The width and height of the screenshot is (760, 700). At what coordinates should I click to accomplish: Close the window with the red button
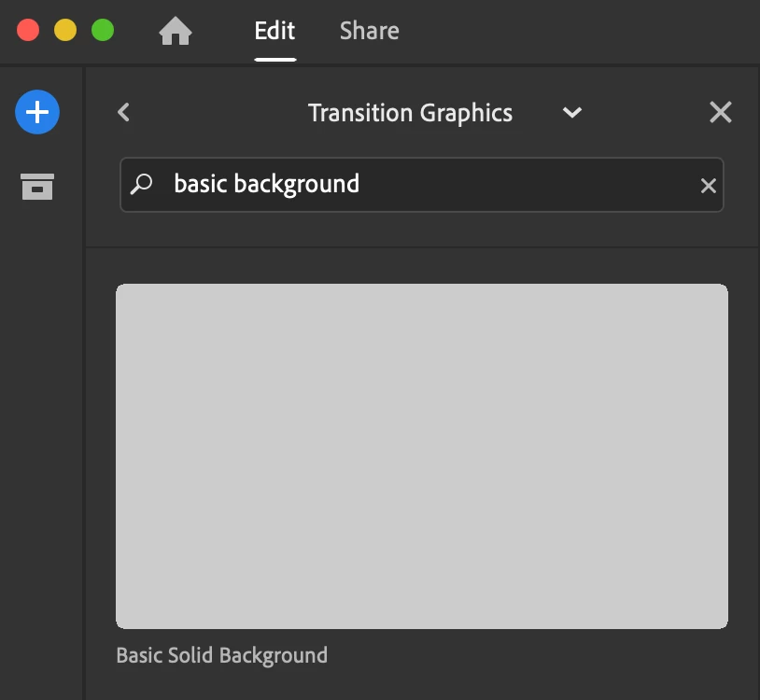pos(28,30)
